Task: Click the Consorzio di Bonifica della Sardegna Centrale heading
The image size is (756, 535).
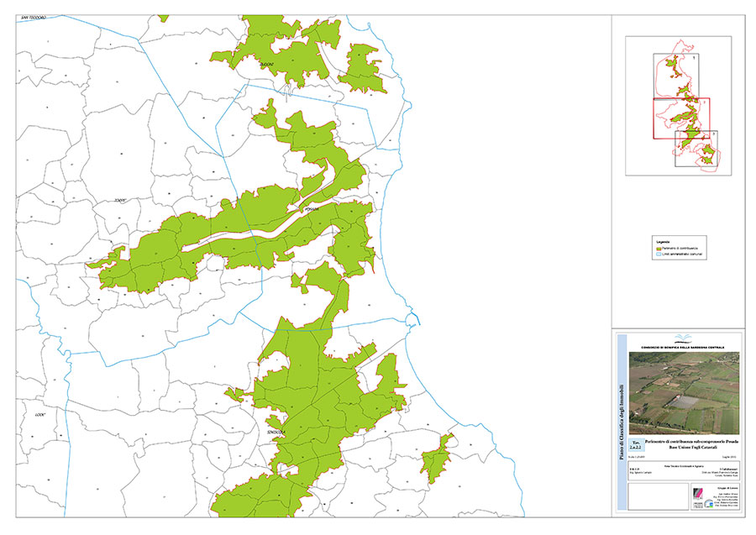Action: [682, 347]
